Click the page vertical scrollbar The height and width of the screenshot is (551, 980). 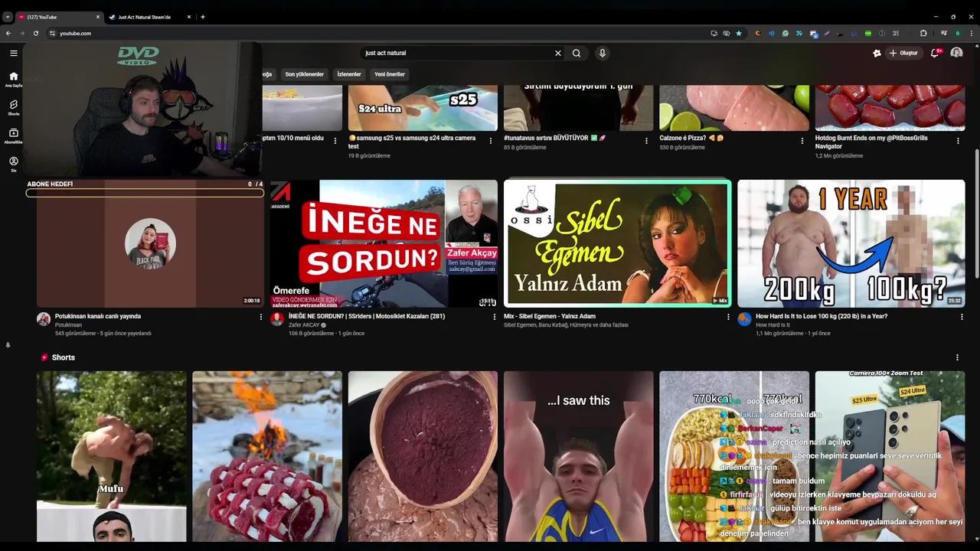click(x=976, y=214)
